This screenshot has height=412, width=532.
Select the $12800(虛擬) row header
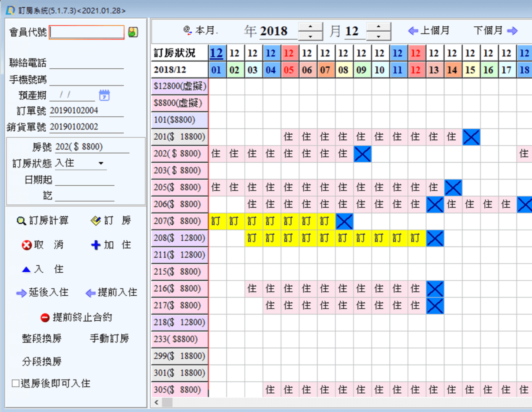(x=180, y=86)
